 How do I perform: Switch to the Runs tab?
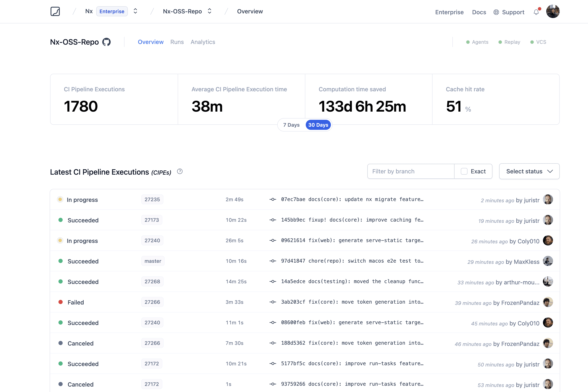pos(177,42)
